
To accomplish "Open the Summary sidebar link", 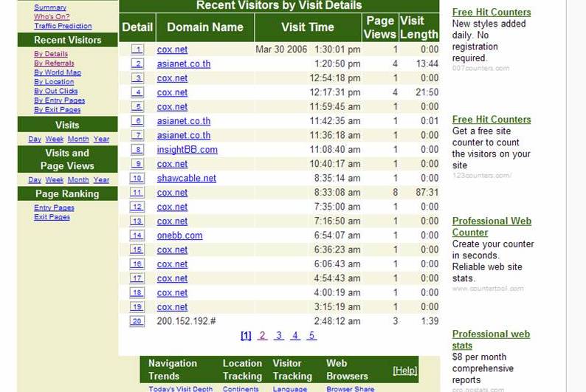I will click(50, 7).
